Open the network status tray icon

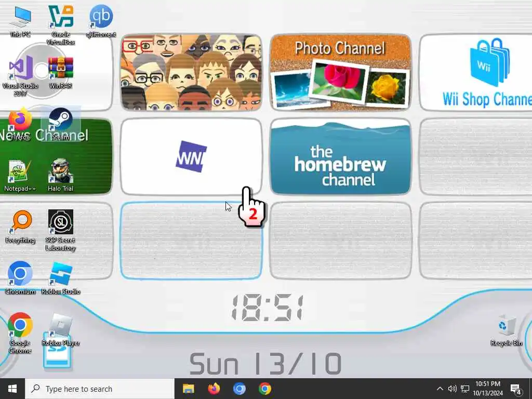(x=465, y=389)
